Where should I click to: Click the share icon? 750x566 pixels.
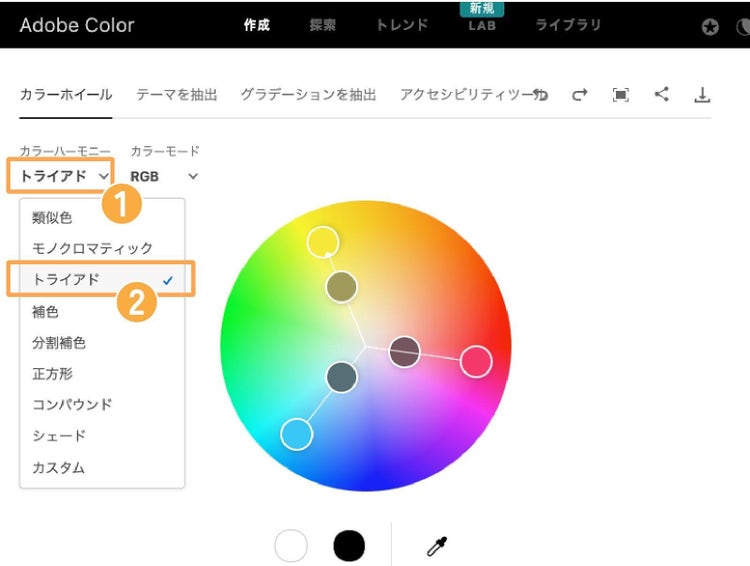coord(662,94)
